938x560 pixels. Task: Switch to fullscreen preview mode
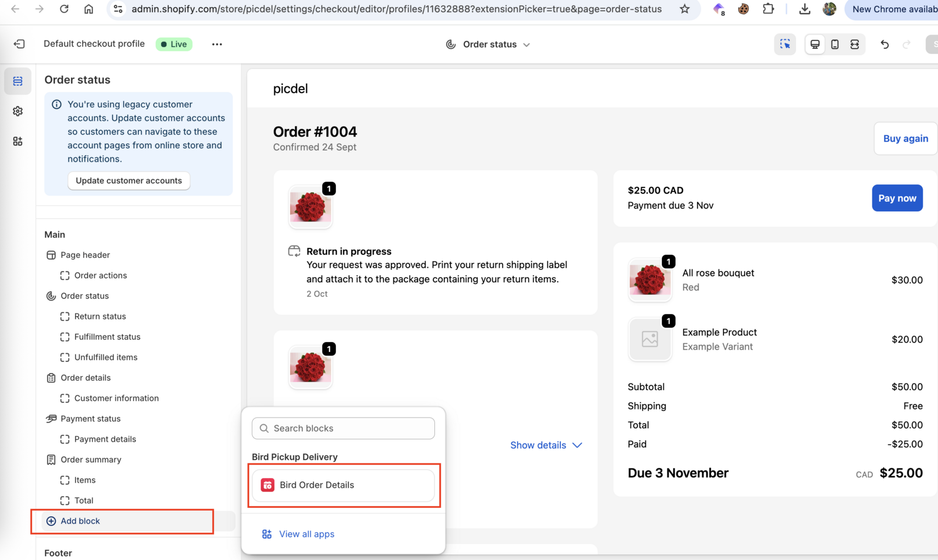tap(855, 44)
